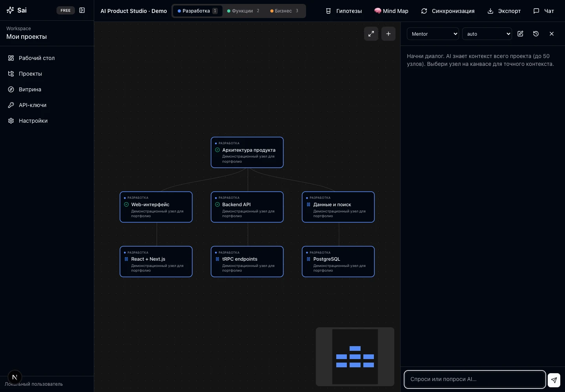This screenshot has width=565, height=392.
Task: Click the Экспорт button
Action: [x=504, y=11]
